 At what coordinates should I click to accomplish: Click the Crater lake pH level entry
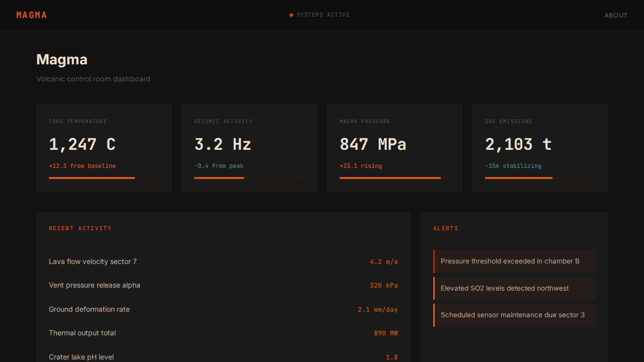coord(223,356)
